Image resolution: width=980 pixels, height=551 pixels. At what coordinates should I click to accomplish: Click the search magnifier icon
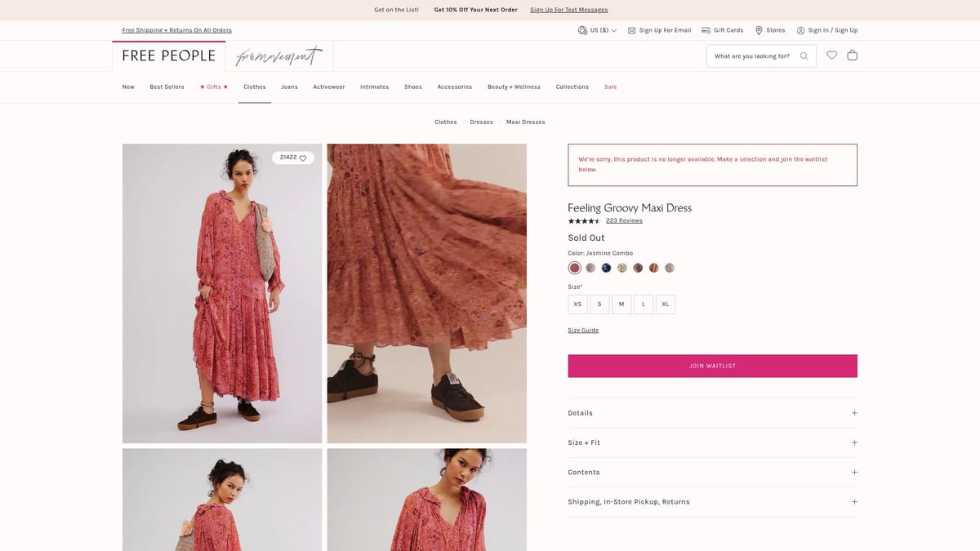pos(804,56)
